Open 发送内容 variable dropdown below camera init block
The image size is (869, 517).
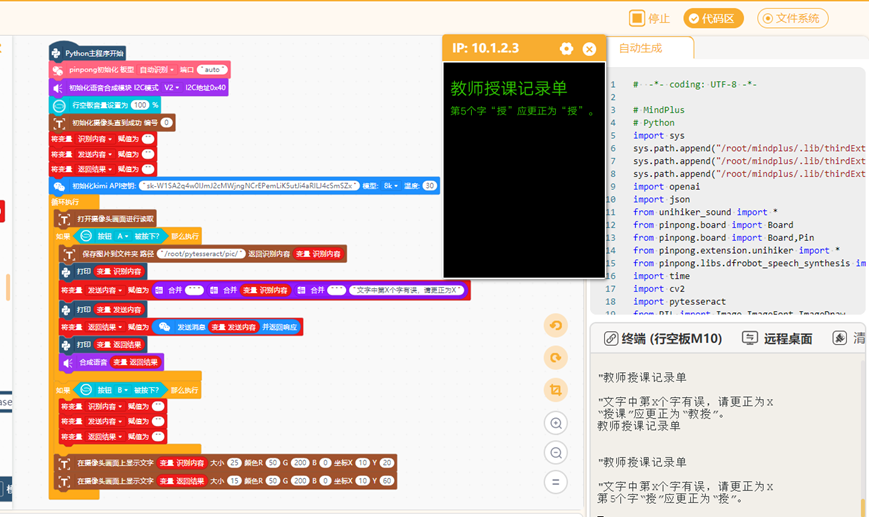click(95, 154)
